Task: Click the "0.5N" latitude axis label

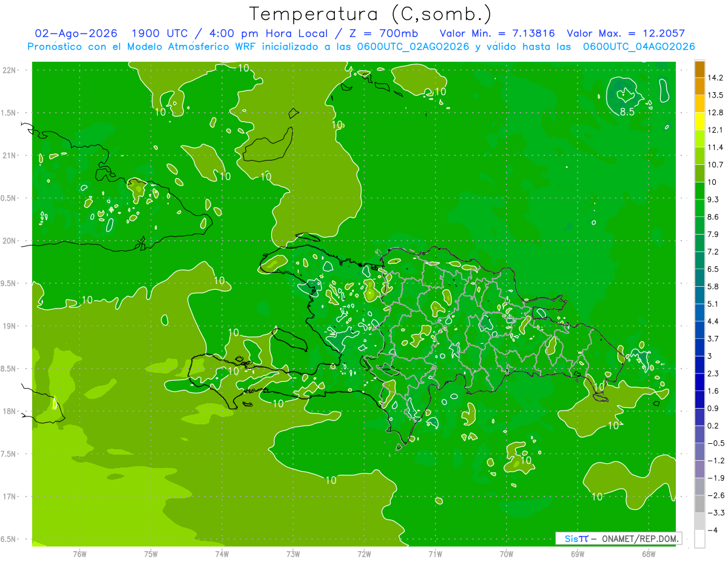Action: pos(9,198)
